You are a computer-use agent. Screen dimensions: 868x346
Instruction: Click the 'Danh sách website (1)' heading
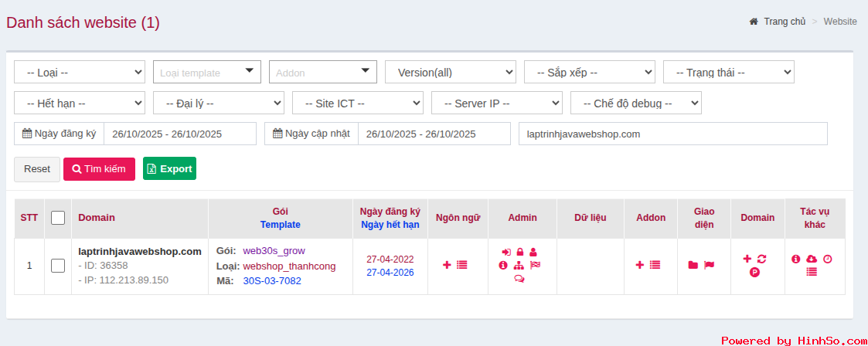click(83, 22)
